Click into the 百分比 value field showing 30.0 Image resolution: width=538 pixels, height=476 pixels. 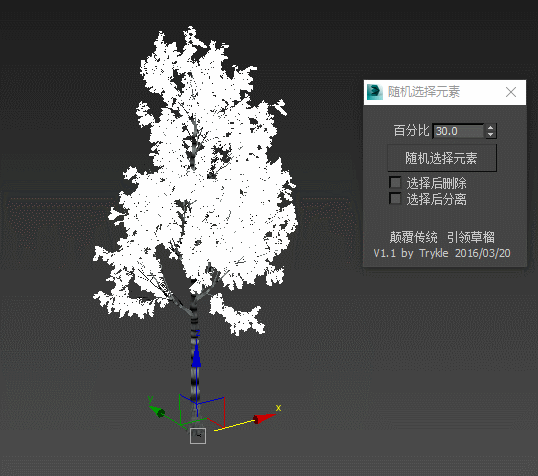coord(458,131)
